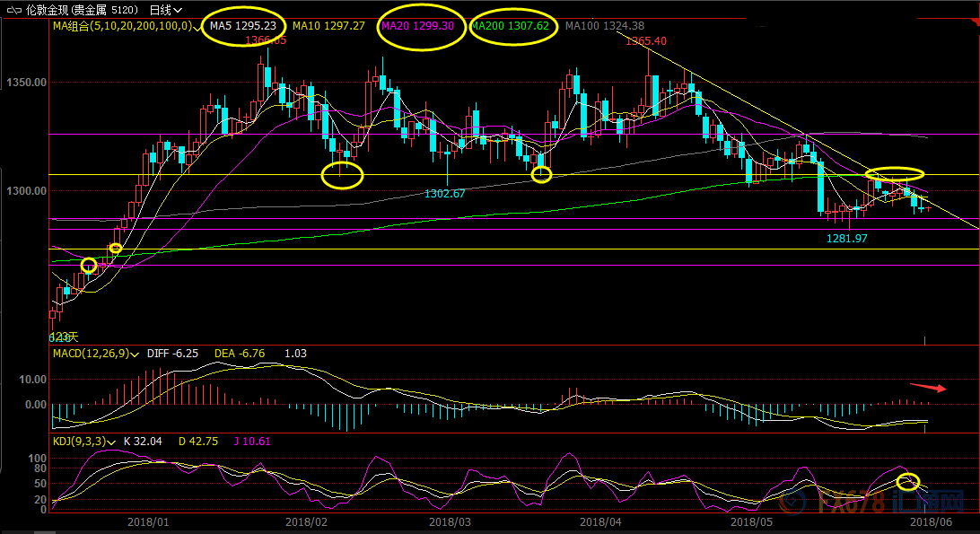Click the MA5 1295.23 legend label
Image resolution: width=980 pixels, height=534 pixels.
click(x=243, y=26)
